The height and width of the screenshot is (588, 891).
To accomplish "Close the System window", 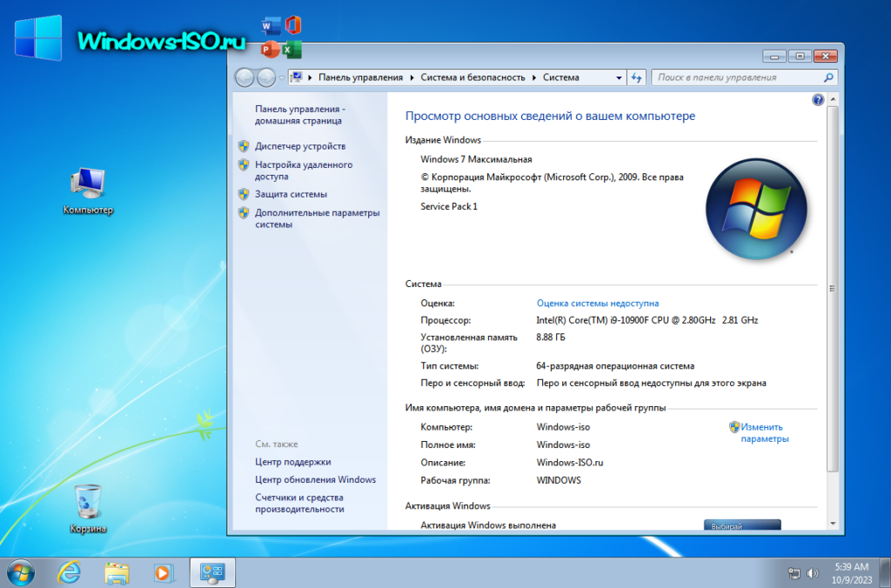I will [825, 56].
